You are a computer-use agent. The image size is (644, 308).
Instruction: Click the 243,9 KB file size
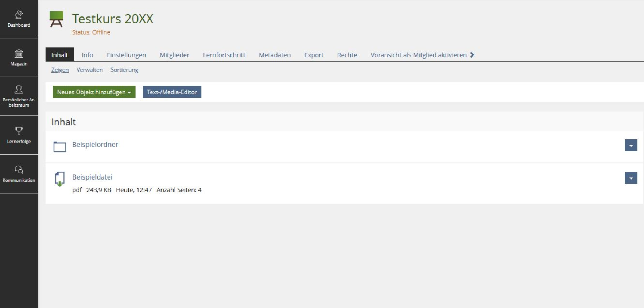point(98,190)
